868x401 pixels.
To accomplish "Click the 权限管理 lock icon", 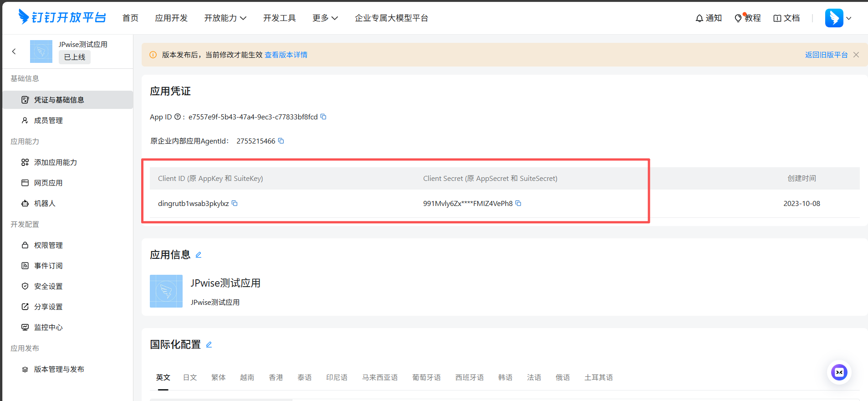I will point(25,245).
